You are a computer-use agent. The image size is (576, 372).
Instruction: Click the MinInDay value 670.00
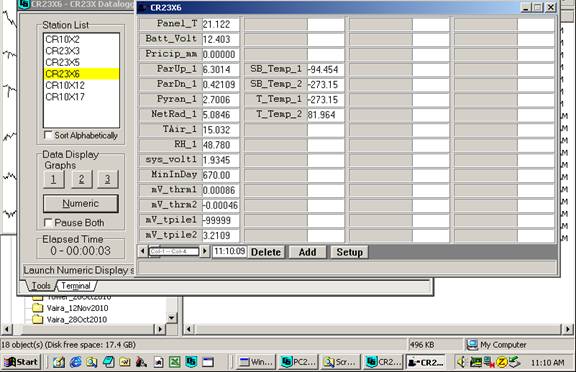[220, 175]
